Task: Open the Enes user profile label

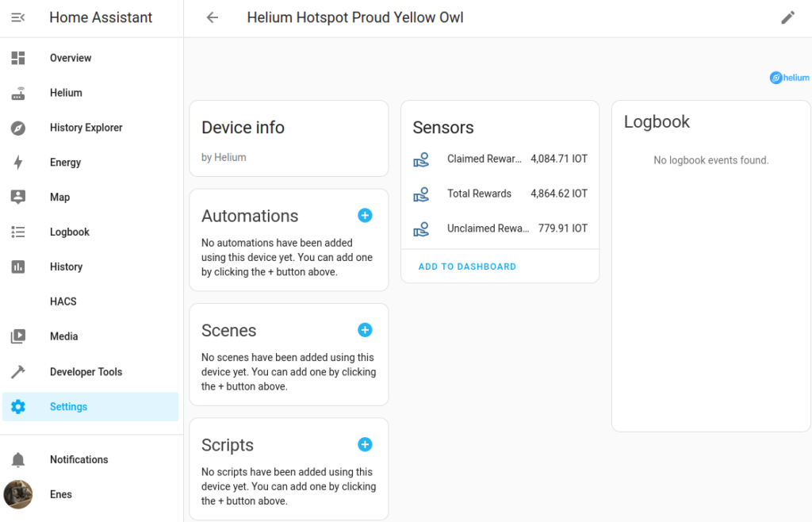Action: (x=60, y=494)
